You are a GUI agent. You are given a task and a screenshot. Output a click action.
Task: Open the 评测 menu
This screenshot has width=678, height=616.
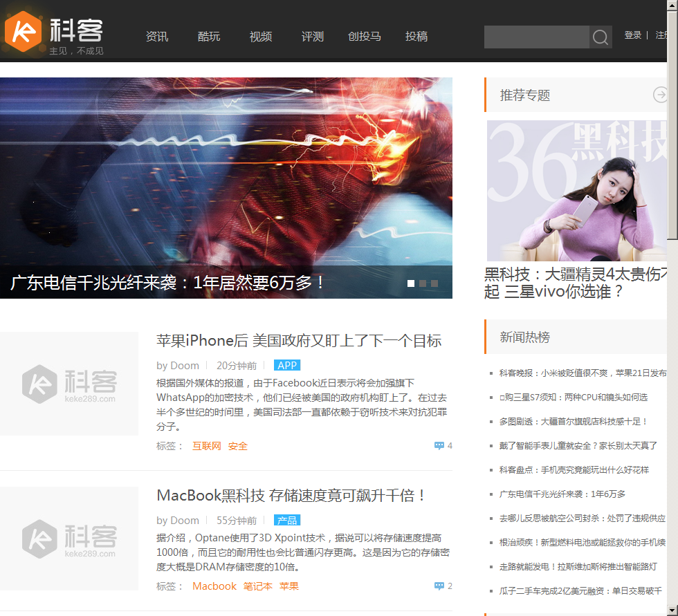313,37
